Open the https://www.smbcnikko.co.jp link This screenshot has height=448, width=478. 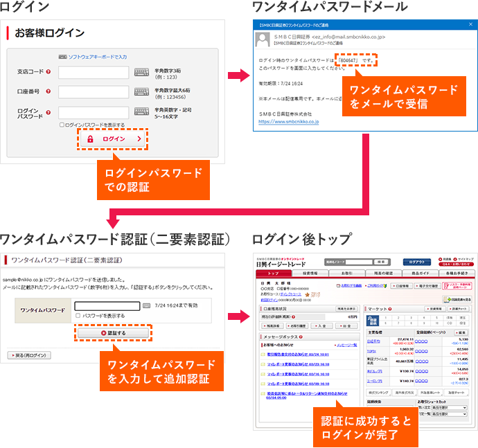[289, 122]
